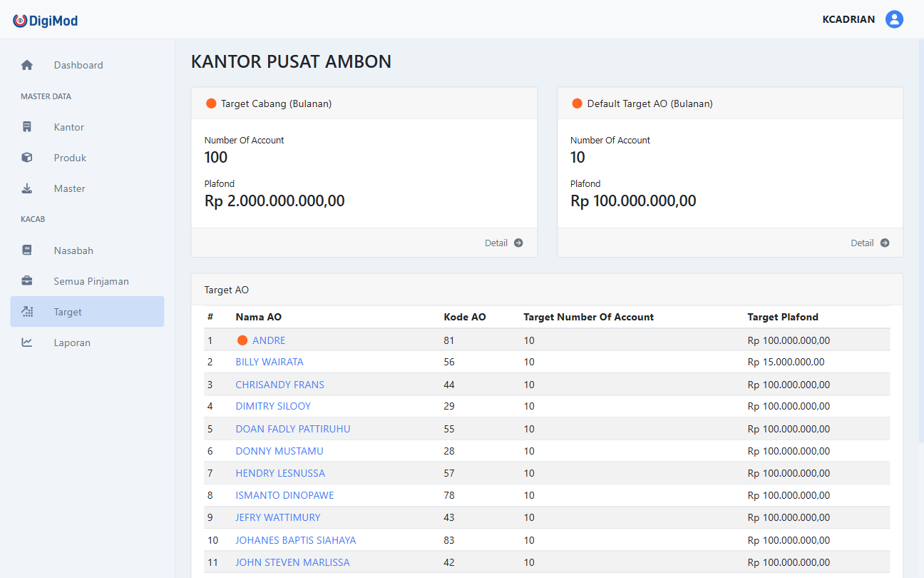Click the Kantor building icon
This screenshot has width=924, height=578.
[27, 127]
